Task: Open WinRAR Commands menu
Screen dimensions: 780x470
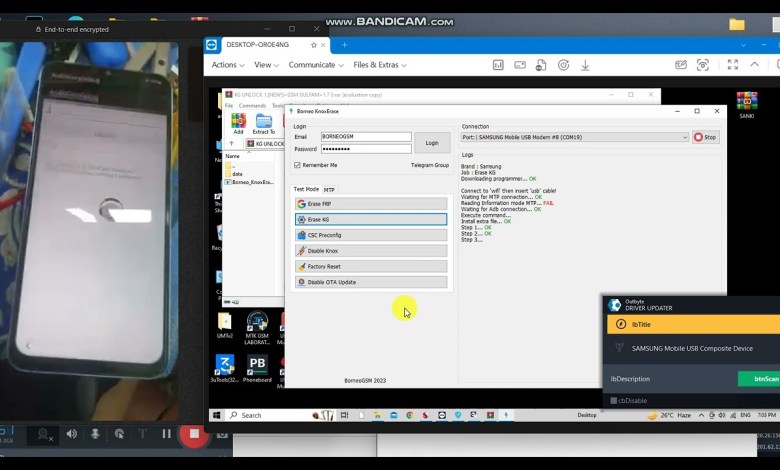Action: 252,106
